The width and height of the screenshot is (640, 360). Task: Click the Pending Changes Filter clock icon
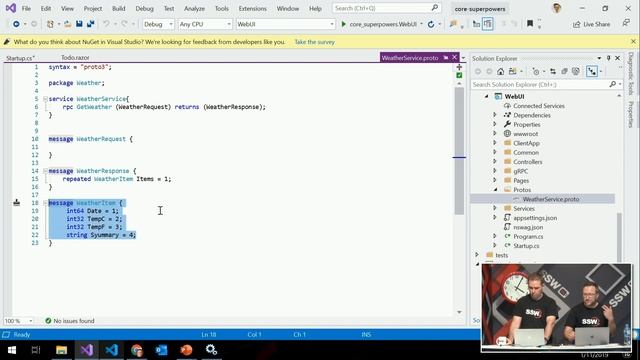pyautogui.click(x=536, y=71)
